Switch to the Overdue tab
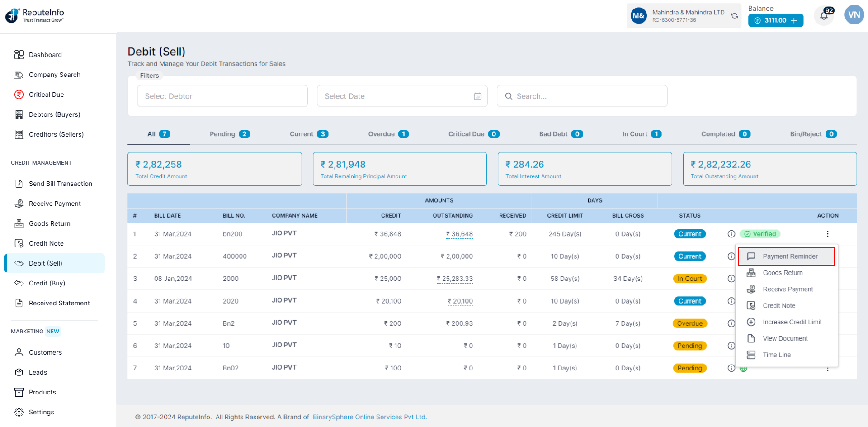868x427 pixels. 388,134
